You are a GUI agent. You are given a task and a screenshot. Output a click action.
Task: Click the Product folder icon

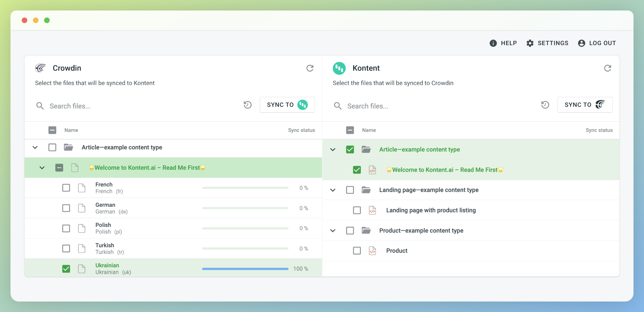366,231
